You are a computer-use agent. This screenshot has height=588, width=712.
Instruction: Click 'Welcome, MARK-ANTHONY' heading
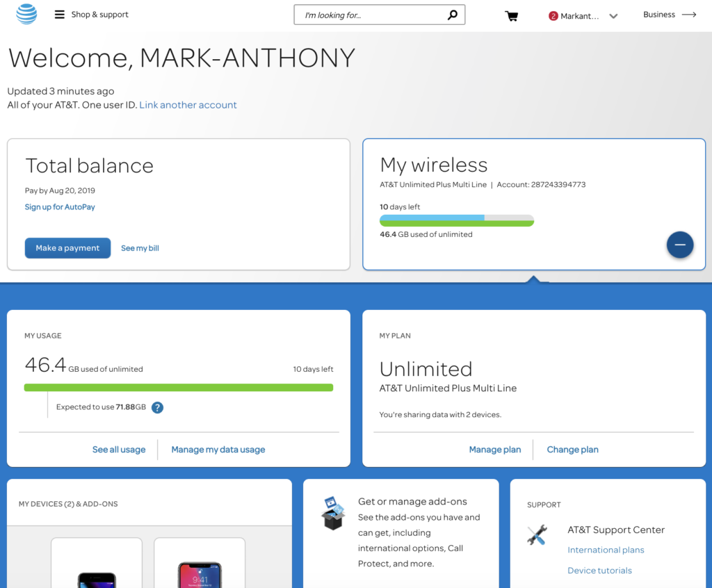[181, 58]
